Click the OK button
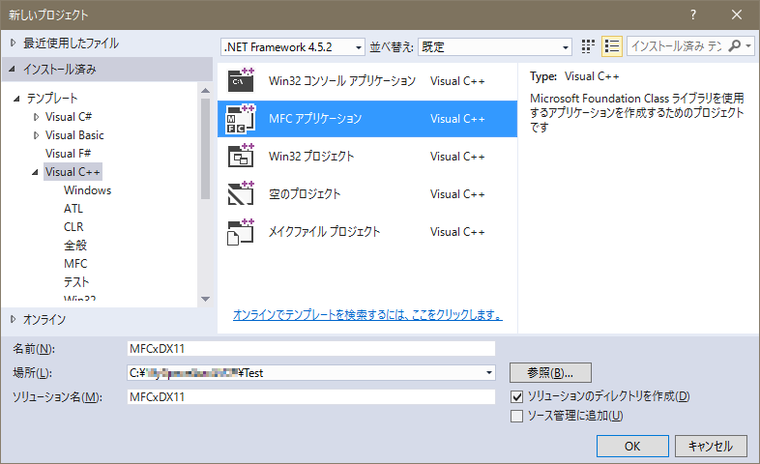 [633, 446]
